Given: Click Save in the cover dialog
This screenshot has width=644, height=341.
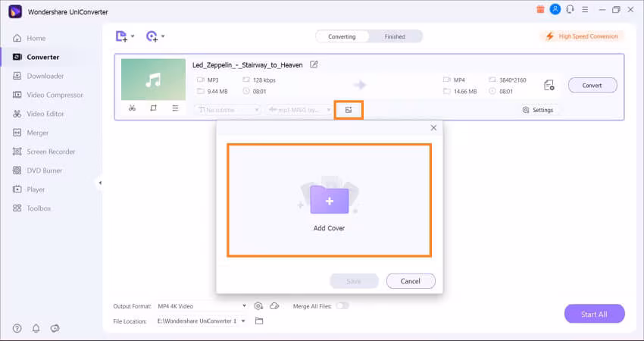Looking at the screenshot, I should click(354, 281).
